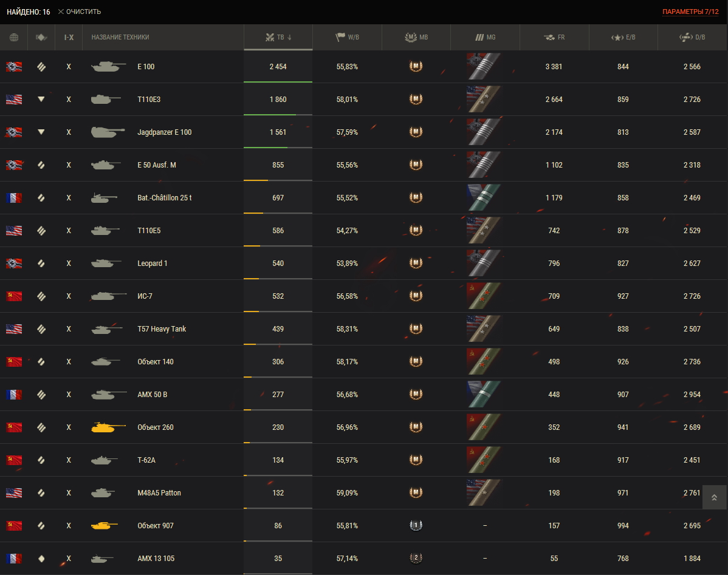Click AMX 50 B marks image
Image resolution: width=728 pixels, height=575 pixels.
[484, 395]
